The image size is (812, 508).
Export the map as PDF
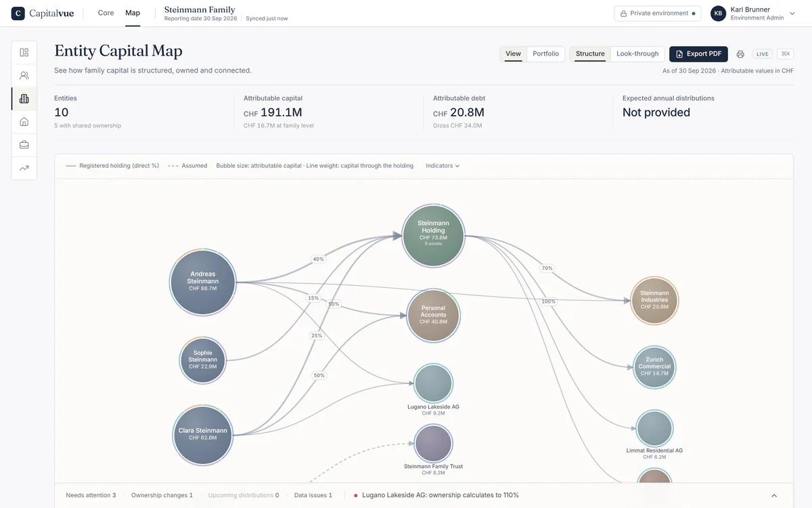[x=698, y=54]
